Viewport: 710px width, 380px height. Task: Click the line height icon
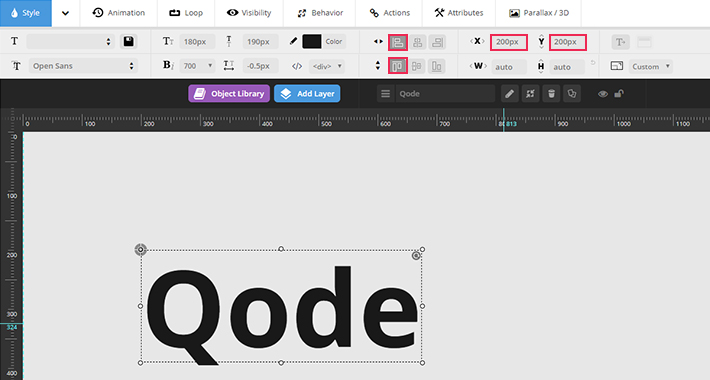(229, 42)
